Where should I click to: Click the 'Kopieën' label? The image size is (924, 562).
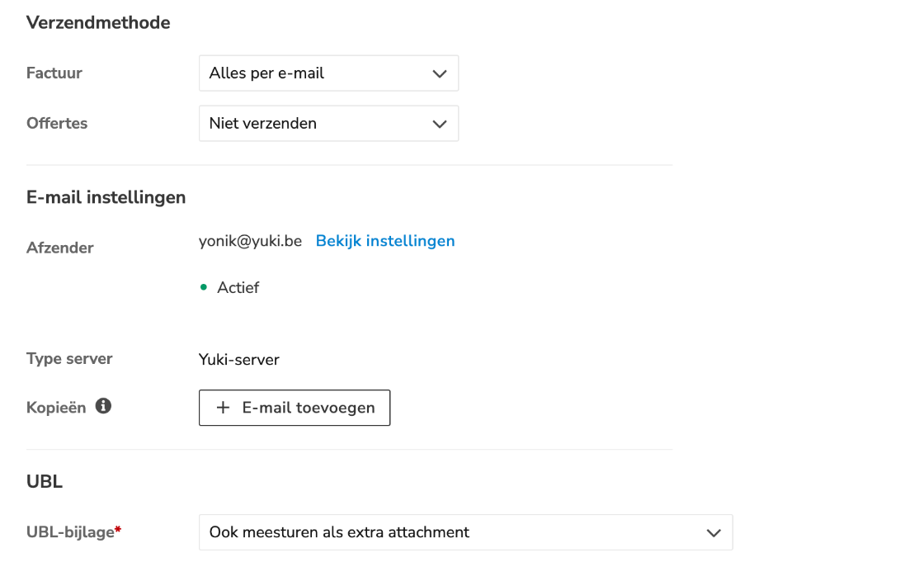tap(56, 408)
